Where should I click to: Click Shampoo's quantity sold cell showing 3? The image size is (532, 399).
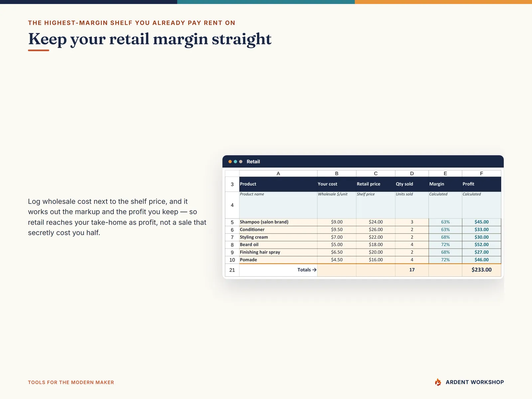[412, 222]
